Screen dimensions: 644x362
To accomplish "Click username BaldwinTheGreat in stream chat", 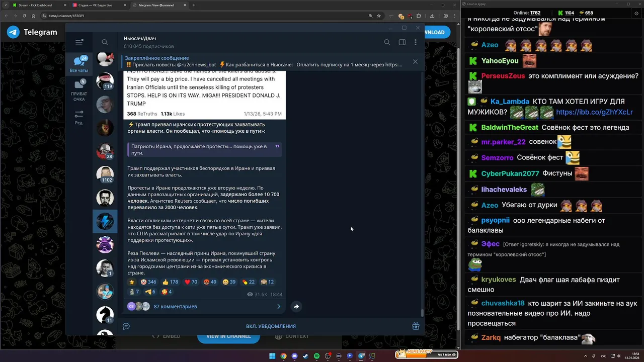I will 510,127.
